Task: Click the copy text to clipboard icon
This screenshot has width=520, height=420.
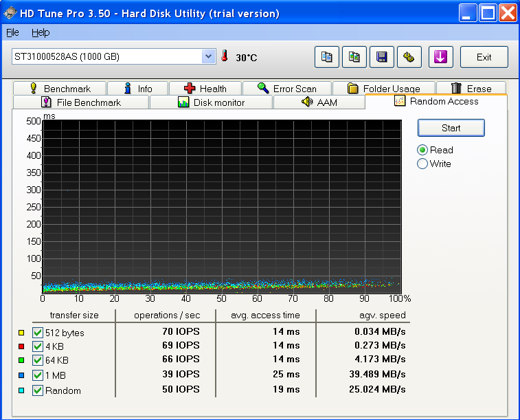Action: [327, 58]
